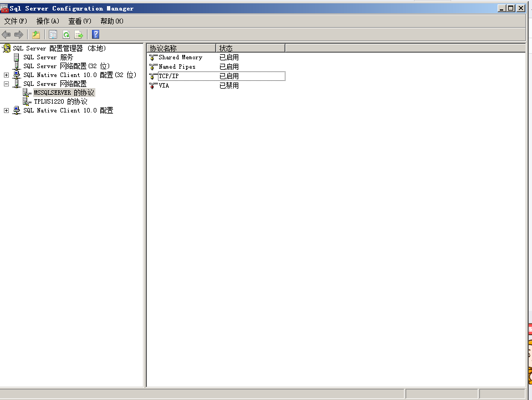Close the Configuration Manager window
This screenshot has width=532, height=400.
[x=521, y=8]
